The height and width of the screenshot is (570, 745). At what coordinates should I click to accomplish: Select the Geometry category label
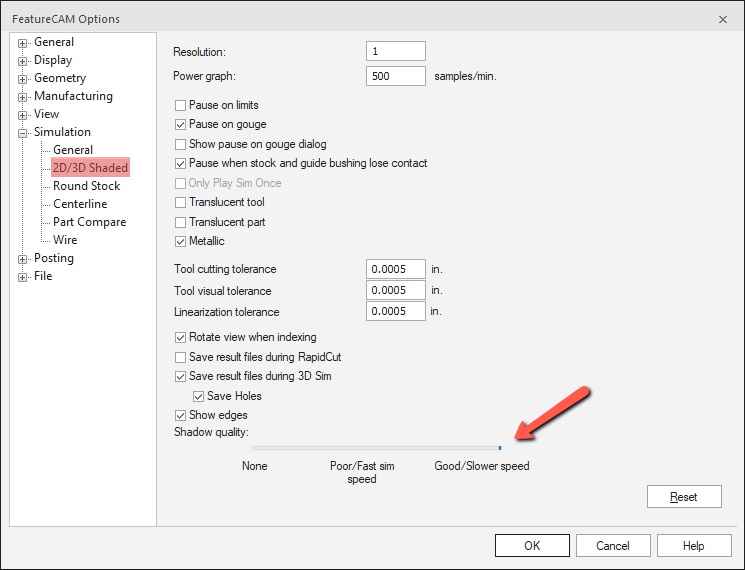tap(60, 78)
